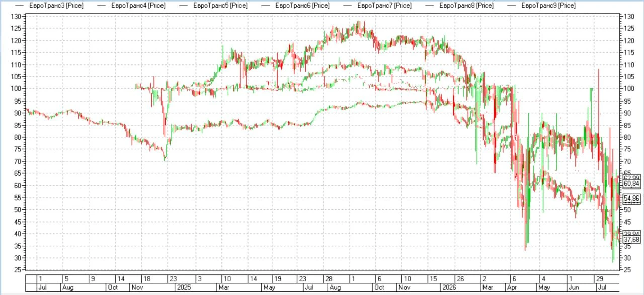The width and height of the screenshot is (644, 295).
Task: Click the 54,86 price label box
Action: (x=631, y=199)
